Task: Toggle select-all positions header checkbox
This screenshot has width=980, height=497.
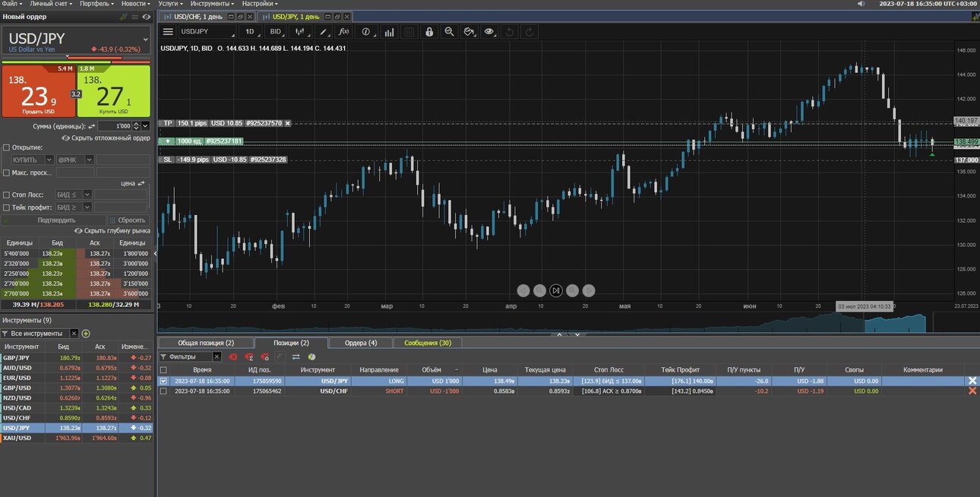Action: click(163, 370)
